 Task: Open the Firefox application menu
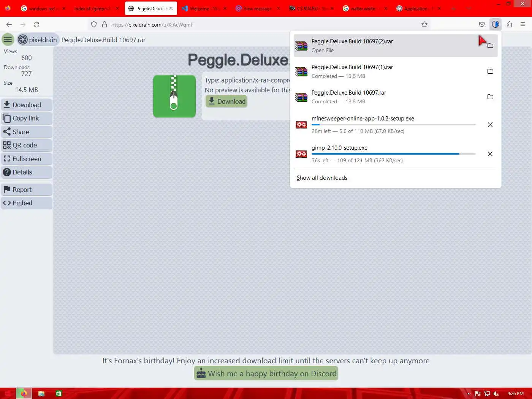tap(523, 24)
